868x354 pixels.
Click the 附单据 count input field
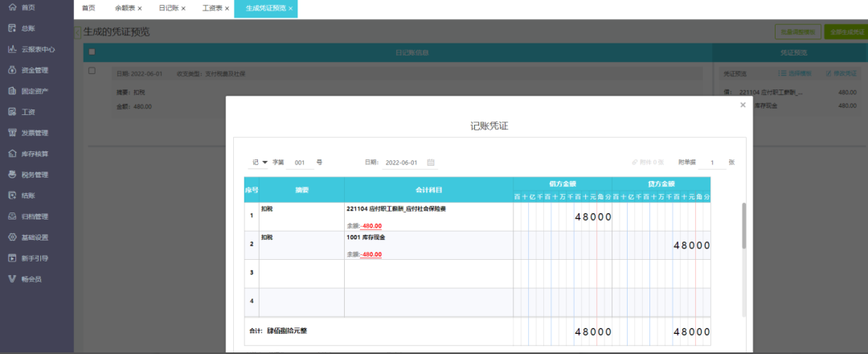pos(712,163)
